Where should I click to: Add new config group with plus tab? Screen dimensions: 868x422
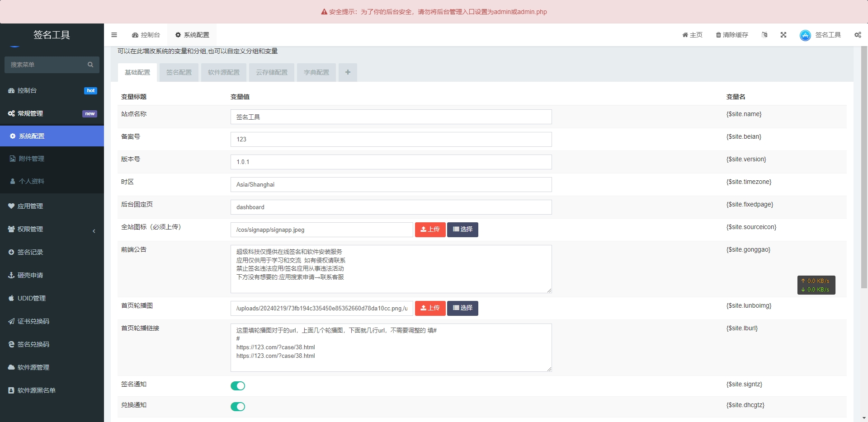[348, 72]
